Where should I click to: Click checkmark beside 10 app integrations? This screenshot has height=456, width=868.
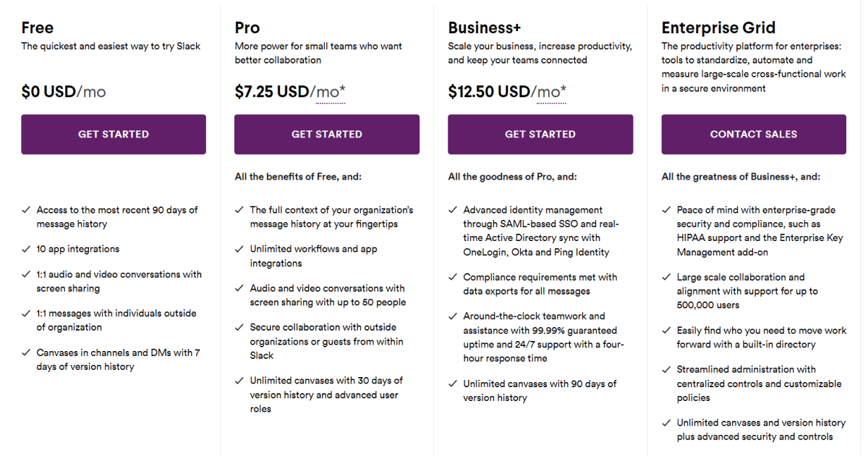pyautogui.click(x=26, y=249)
